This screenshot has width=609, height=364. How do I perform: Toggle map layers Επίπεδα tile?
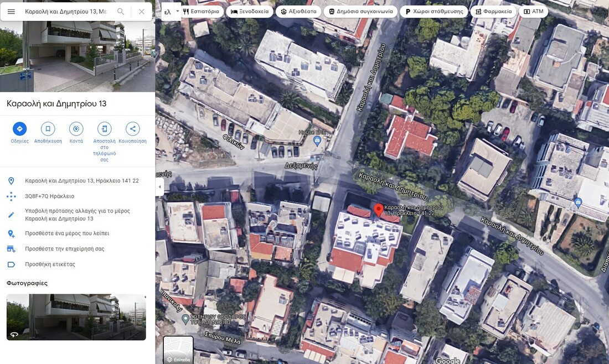(178, 350)
